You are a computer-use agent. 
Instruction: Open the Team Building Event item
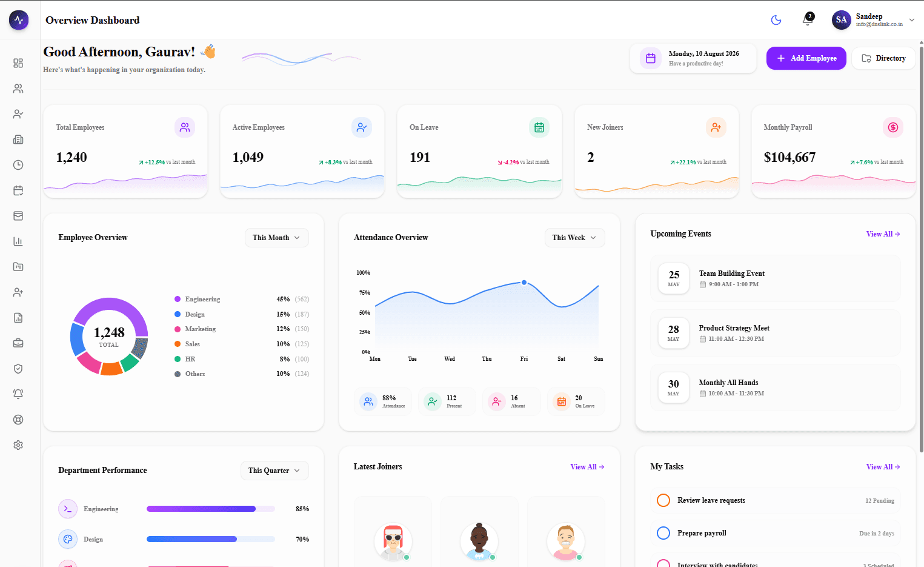click(x=775, y=278)
